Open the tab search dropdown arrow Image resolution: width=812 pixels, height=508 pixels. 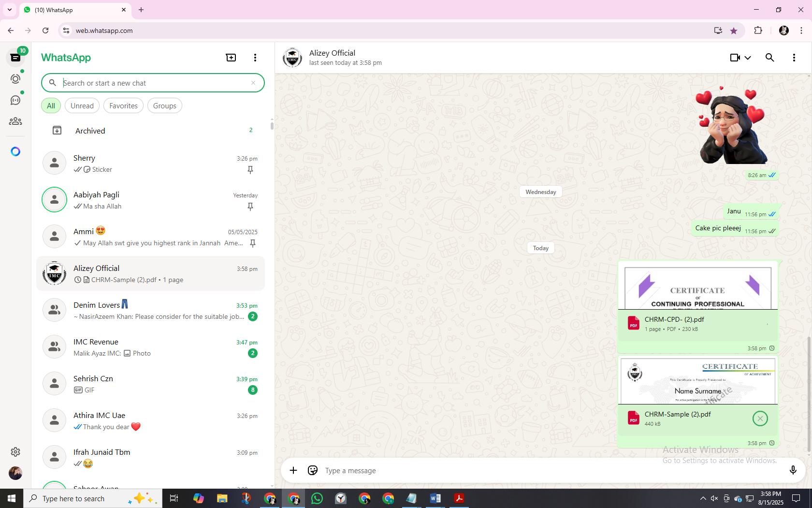[10, 10]
